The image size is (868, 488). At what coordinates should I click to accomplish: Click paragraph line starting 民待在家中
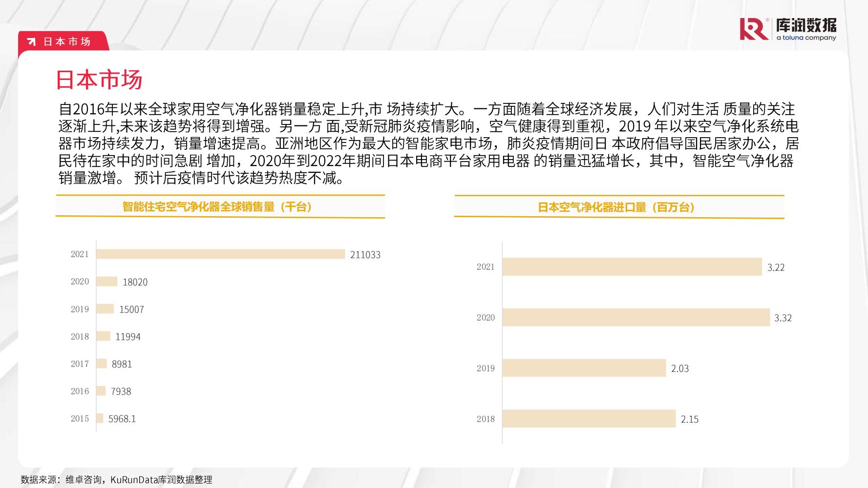426,161
